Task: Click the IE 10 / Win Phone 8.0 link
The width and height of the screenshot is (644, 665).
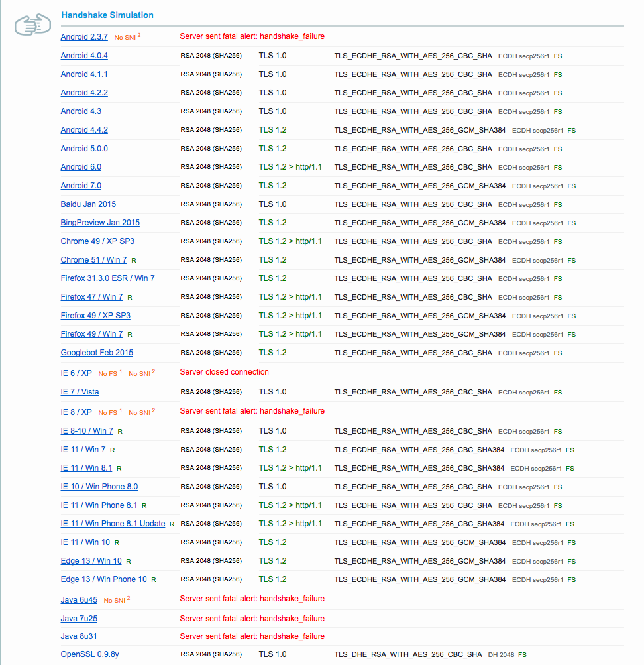Action: tap(99, 487)
